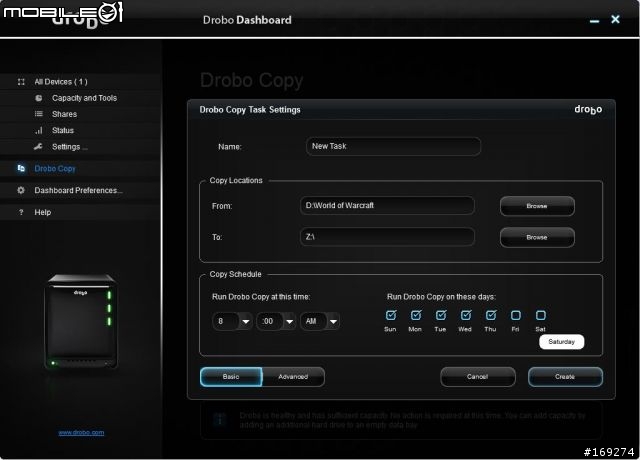The width and height of the screenshot is (640, 460).
Task: Click the Settings wrench icon
Action: pos(38,147)
